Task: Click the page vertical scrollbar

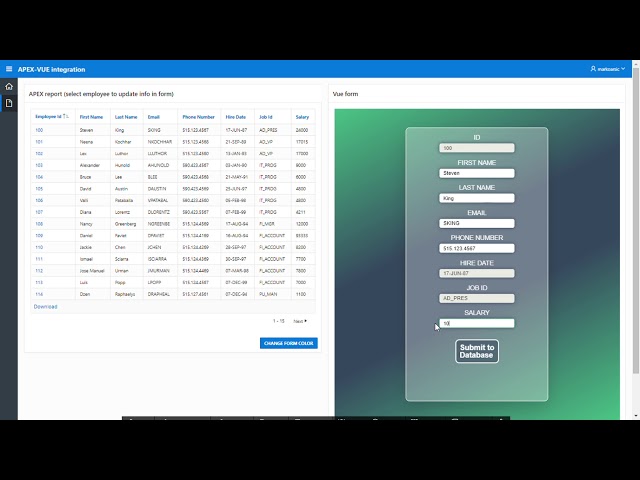Action: pos(636,220)
